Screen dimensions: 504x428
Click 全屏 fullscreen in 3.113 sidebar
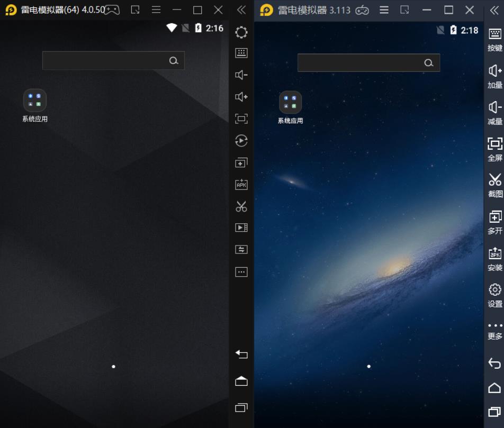click(494, 149)
